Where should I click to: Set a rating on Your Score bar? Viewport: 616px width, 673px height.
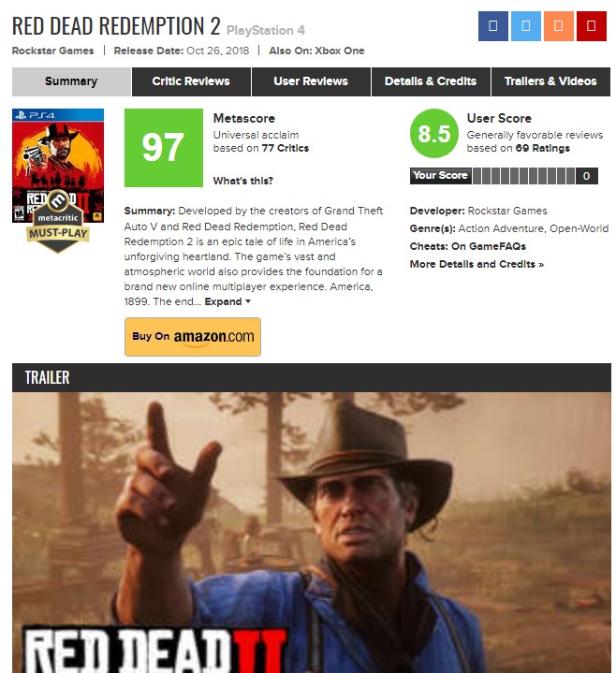pos(523,176)
